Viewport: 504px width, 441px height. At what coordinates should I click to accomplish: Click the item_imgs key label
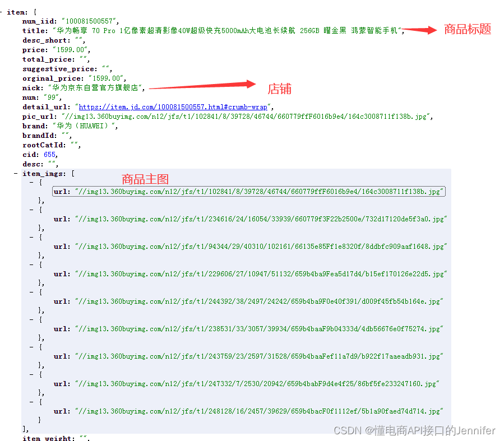pos(44,174)
